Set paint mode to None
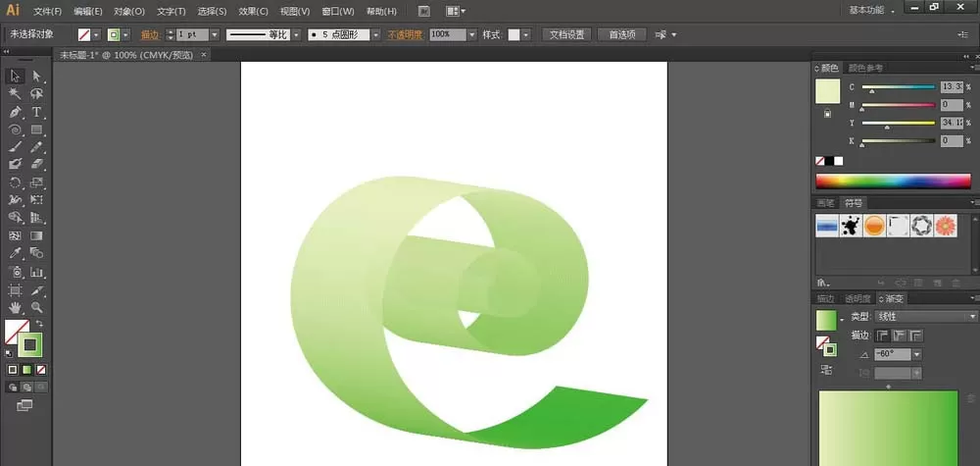 (41, 370)
